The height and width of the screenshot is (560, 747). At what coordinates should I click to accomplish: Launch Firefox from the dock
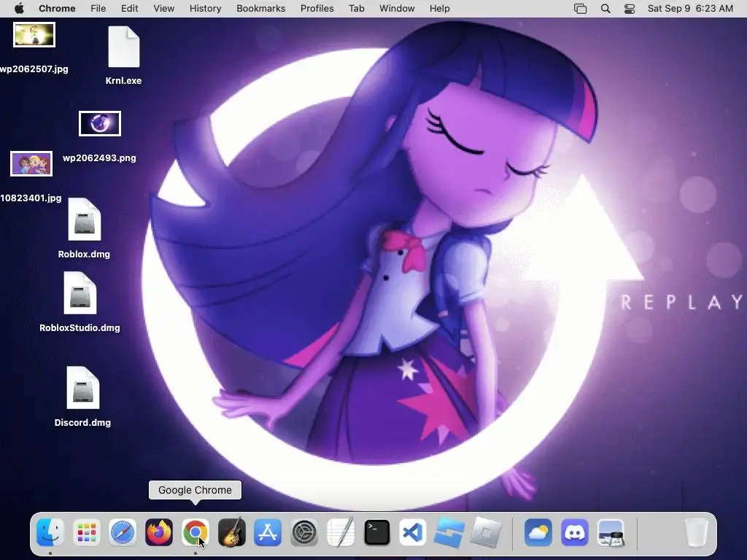[158, 532]
